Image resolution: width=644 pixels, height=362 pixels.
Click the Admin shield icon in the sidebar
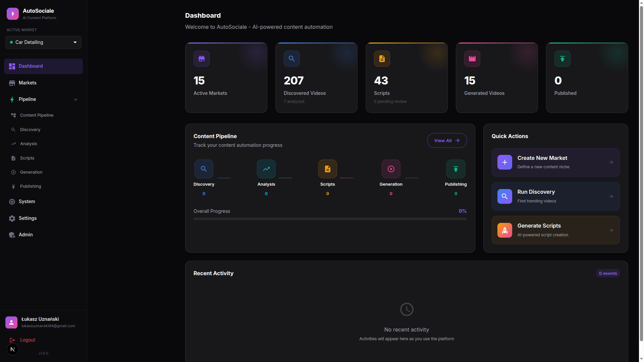point(12,235)
